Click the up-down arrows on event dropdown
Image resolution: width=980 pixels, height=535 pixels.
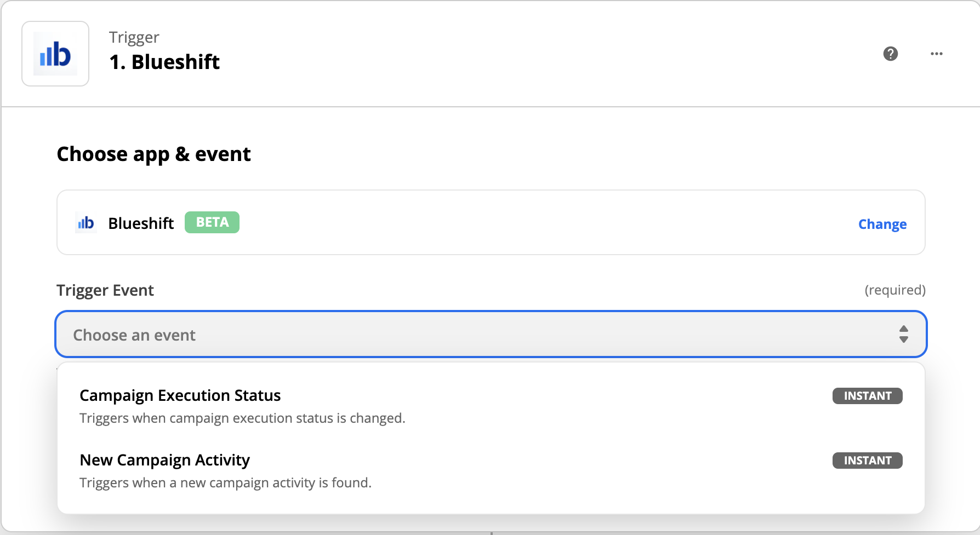[904, 334]
